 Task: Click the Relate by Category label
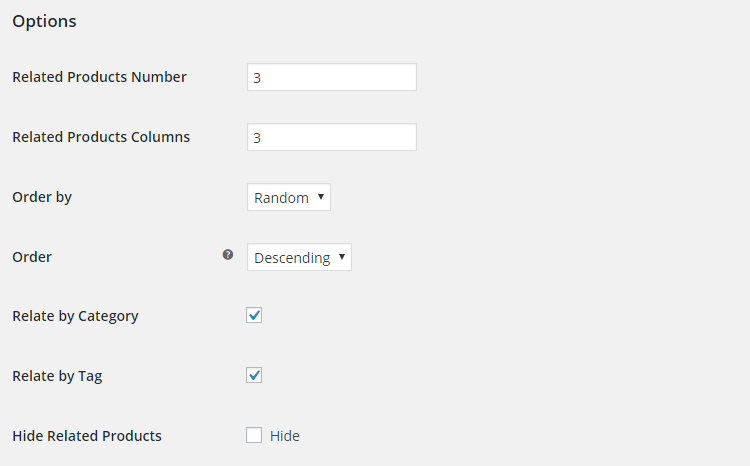click(x=75, y=317)
